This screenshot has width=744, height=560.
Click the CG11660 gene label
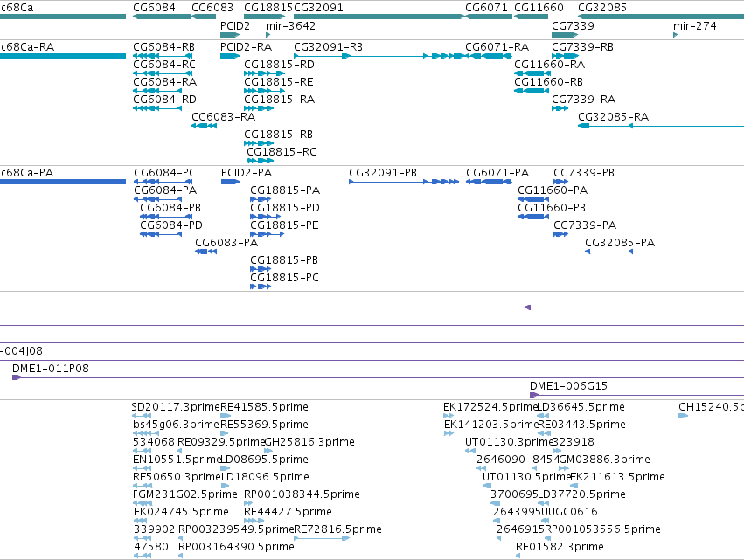coord(539,8)
